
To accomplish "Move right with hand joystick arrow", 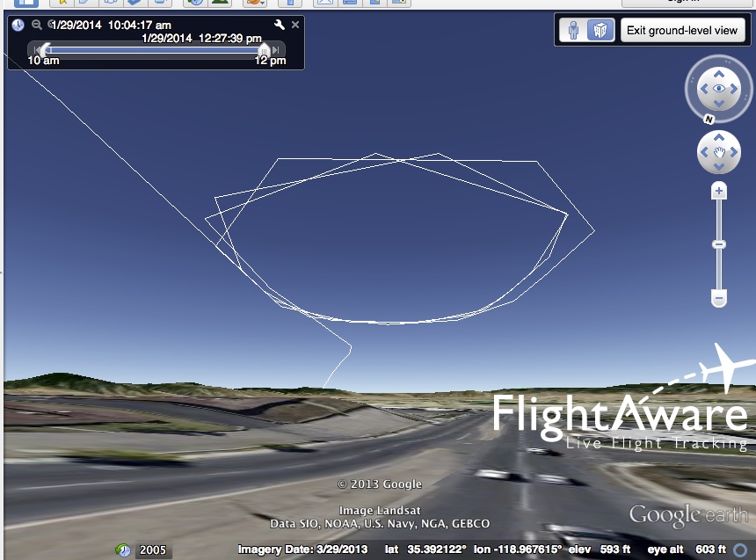I will [734, 152].
